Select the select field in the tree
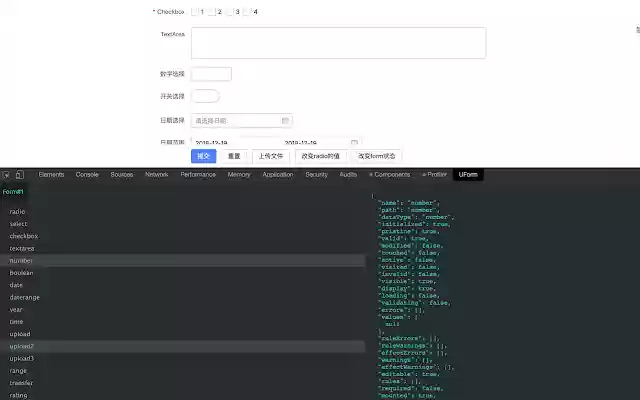Image resolution: width=640 pixels, height=400 pixels. 18,224
